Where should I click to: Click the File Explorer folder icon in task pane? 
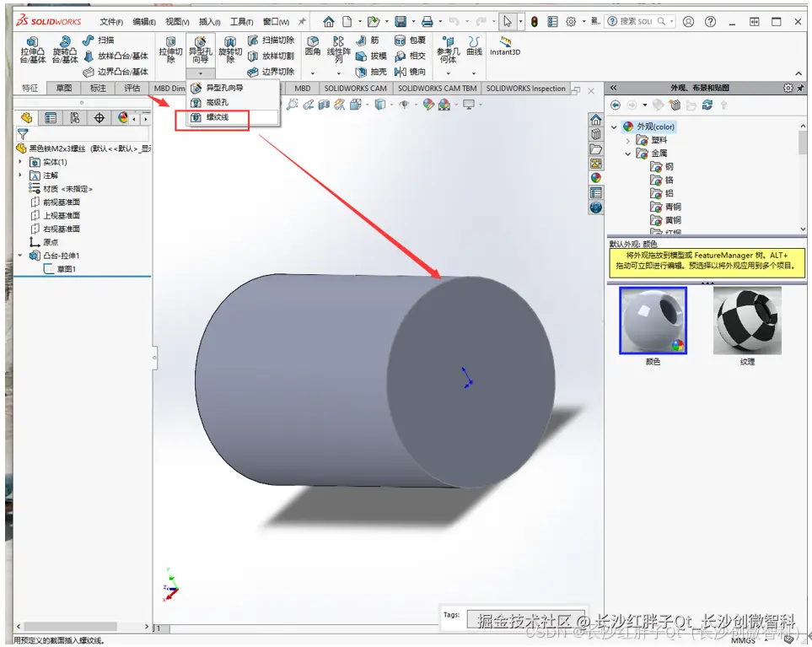(596, 149)
